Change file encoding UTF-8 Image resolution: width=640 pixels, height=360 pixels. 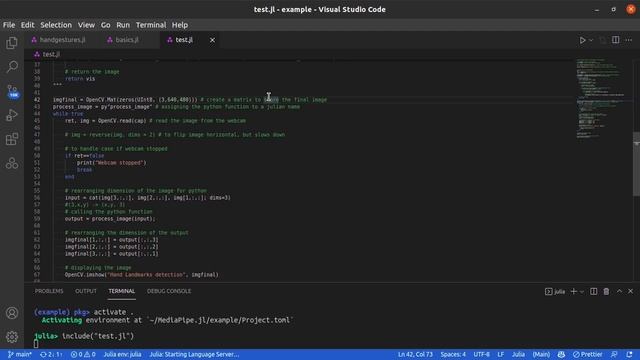482,354
